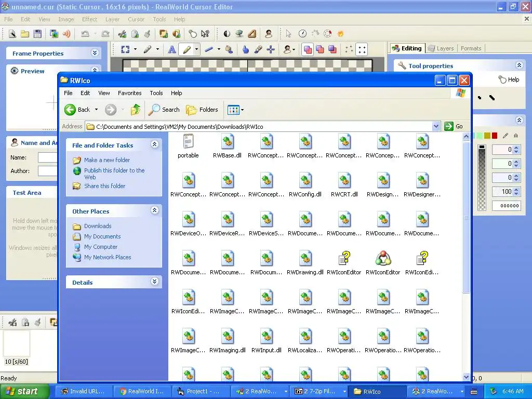Toggle the first overlapping-squares blend mode button

coord(308,49)
